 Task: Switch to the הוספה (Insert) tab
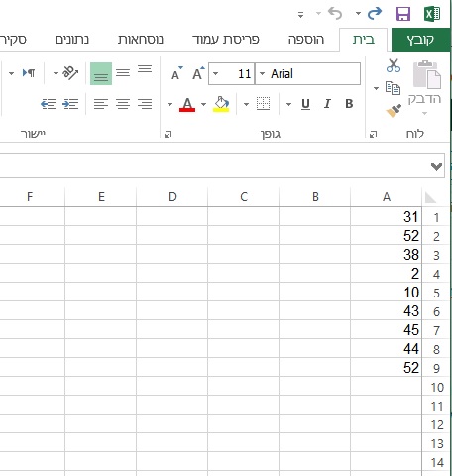click(306, 40)
